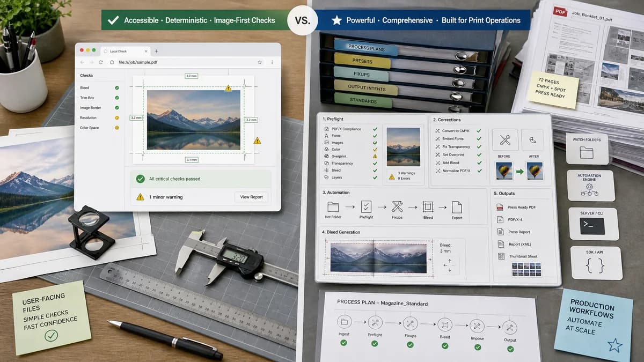Click the Ingest node in the process plan
This screenshot has width=644, height=362.
pos(343,322)
